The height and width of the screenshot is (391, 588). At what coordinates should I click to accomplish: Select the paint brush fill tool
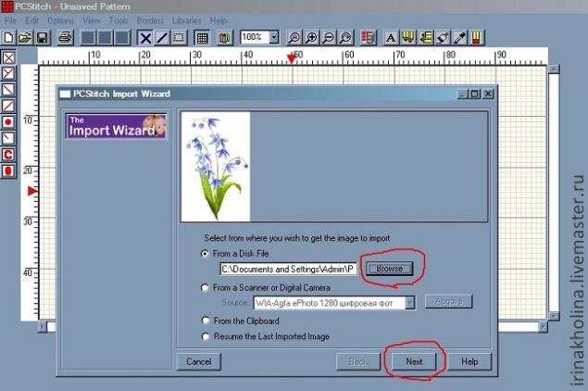point(443,38)
